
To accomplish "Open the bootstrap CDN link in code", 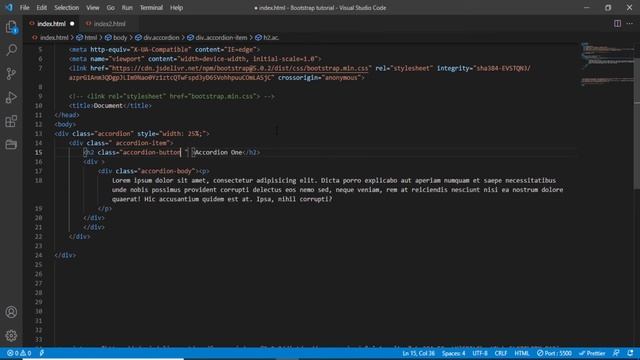I will click(240, 68).
